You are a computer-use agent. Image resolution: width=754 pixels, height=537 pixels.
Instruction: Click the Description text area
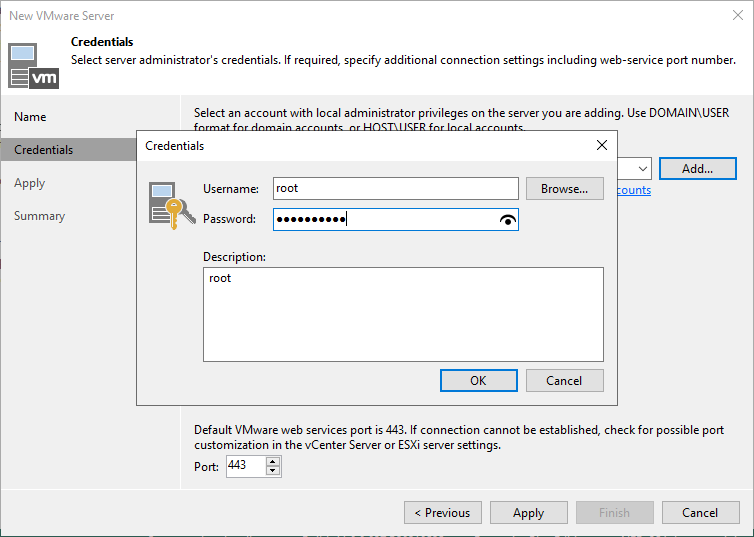403,314
